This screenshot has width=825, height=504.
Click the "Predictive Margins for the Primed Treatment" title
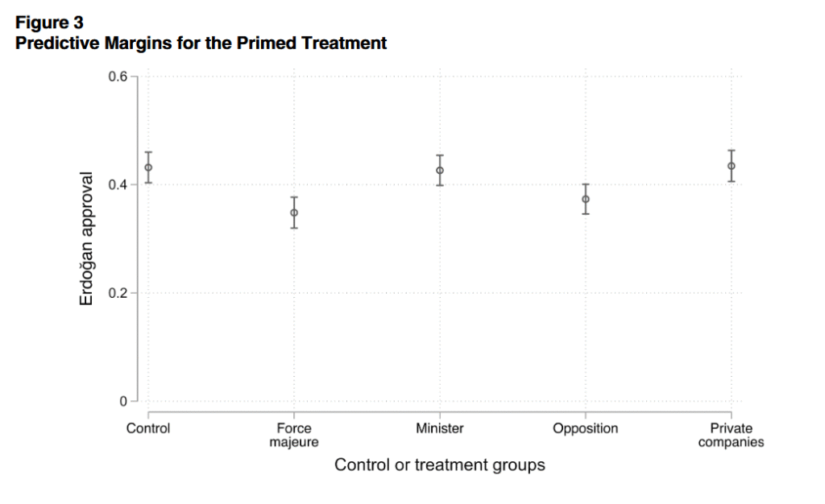click(201, 43)
